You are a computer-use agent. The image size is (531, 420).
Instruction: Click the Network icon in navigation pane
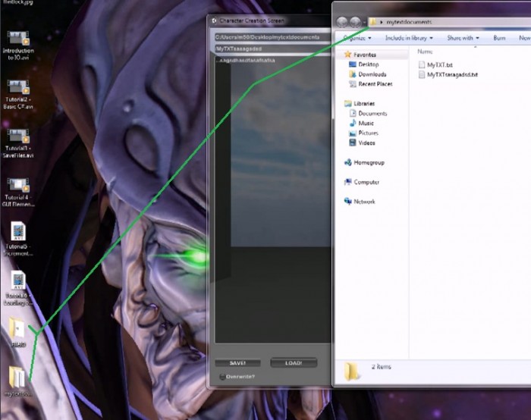click(347, 202)
